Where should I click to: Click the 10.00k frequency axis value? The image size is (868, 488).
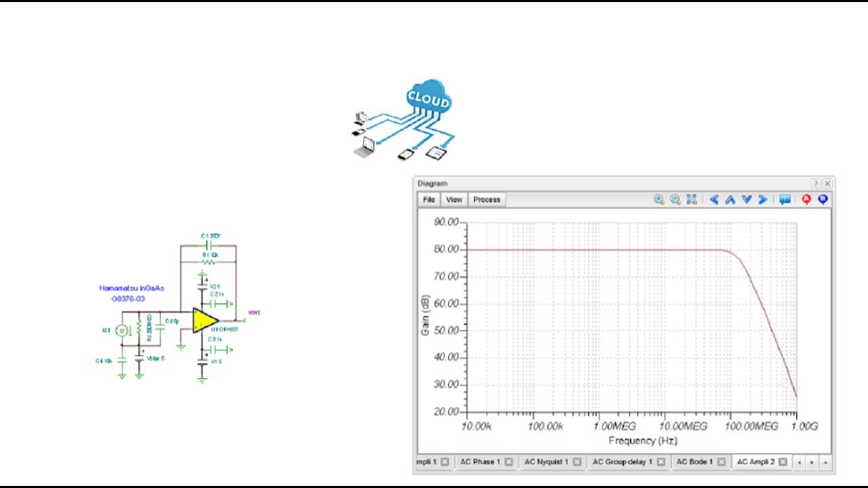tap(476, 426)
